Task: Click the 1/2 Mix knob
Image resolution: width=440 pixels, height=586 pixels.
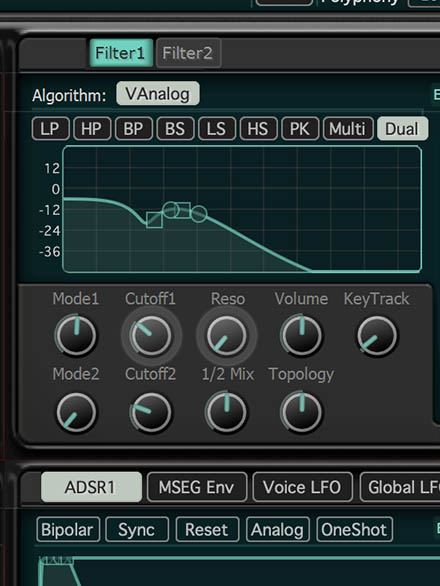Action: [227, 412]
